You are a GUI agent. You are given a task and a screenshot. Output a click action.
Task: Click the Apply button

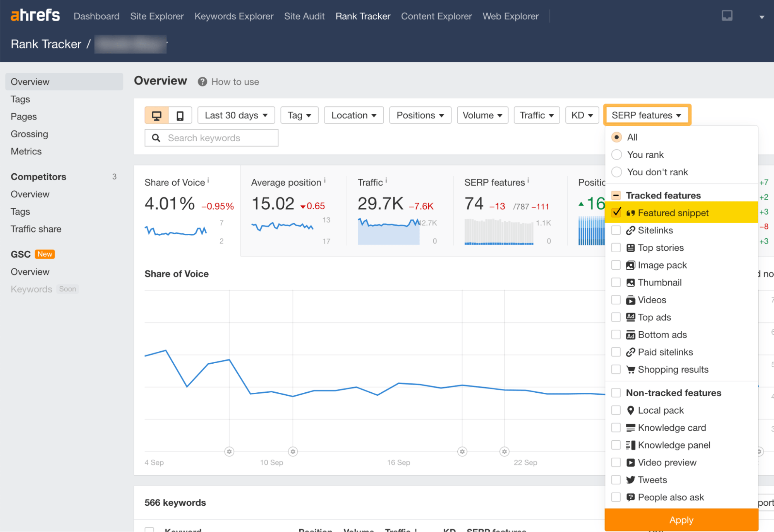[681, 520]
